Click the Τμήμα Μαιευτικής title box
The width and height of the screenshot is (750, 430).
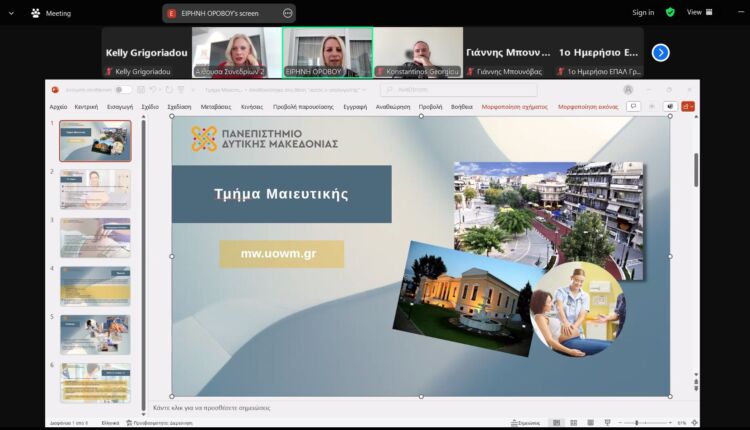pyautogui.click(x=282, y=194)
